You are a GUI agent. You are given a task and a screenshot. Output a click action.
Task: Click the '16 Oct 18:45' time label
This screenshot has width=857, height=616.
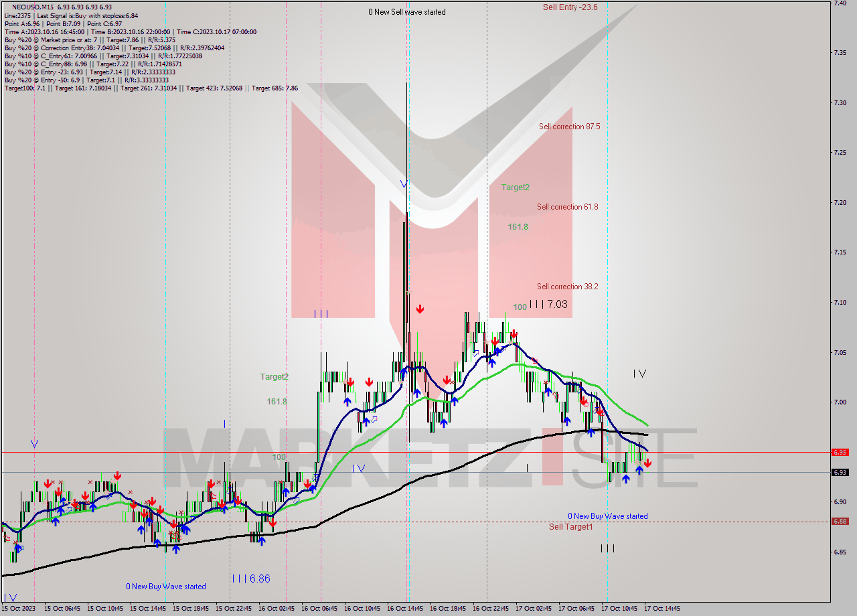448,609
